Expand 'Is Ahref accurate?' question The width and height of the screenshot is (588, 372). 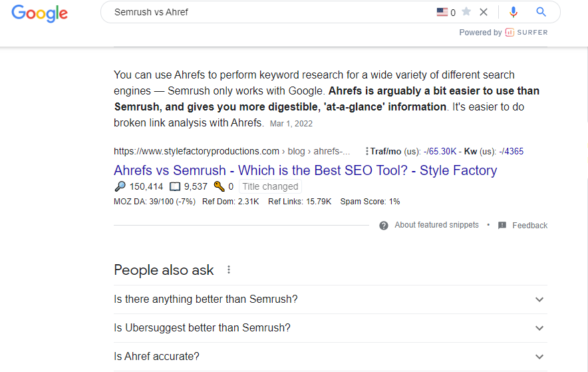pos(539,357)
